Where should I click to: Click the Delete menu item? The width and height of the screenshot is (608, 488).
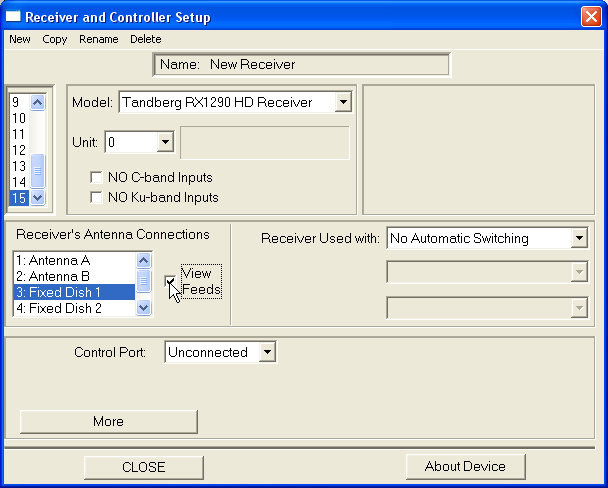[x=145, y=39]
